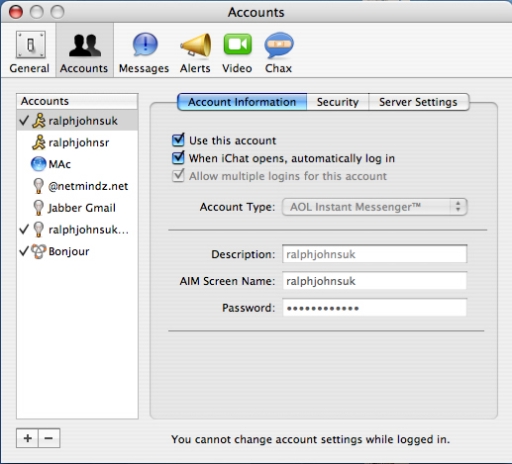Switch to the Account Information tab
Image resolution: width=512 pixels, height=464 pixels.
pos(242,102)
